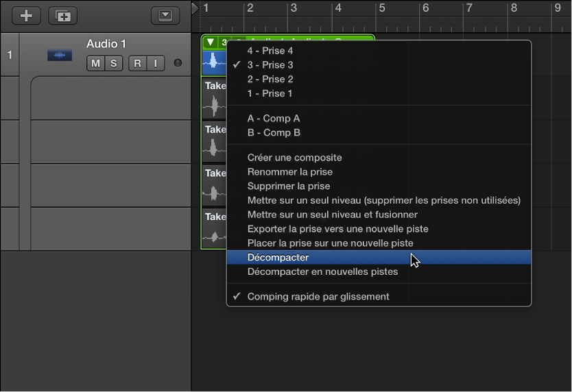Screen dimensions: 572x392
Task: Select the bottom take lane waveform thumbnail
Action: [214, 236]
